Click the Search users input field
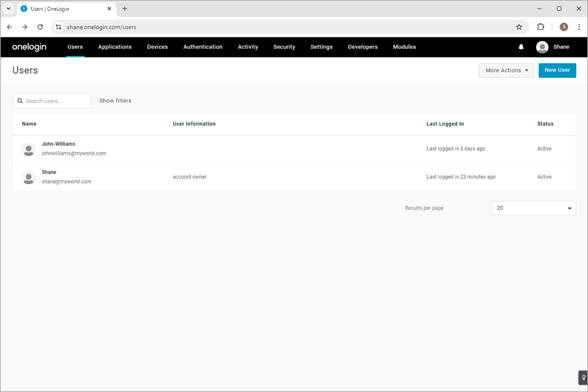Viewport: 588px width, 392px height. click(x=52, y=101)
